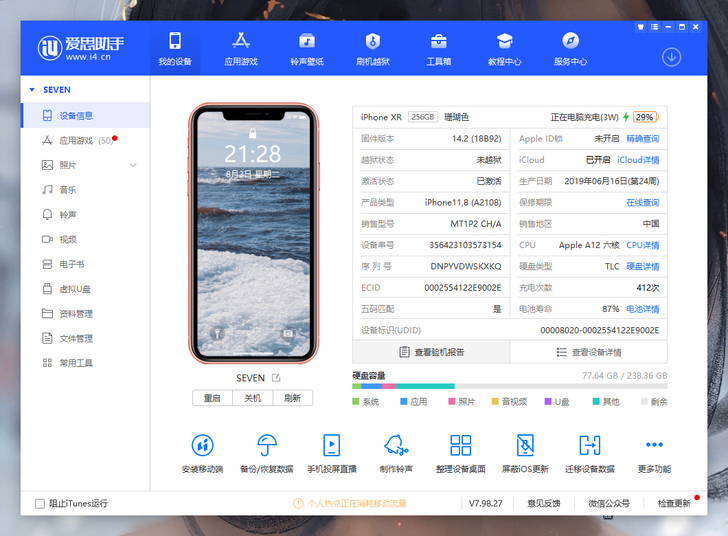Click the disk capacity usage bar

[510, 386]
